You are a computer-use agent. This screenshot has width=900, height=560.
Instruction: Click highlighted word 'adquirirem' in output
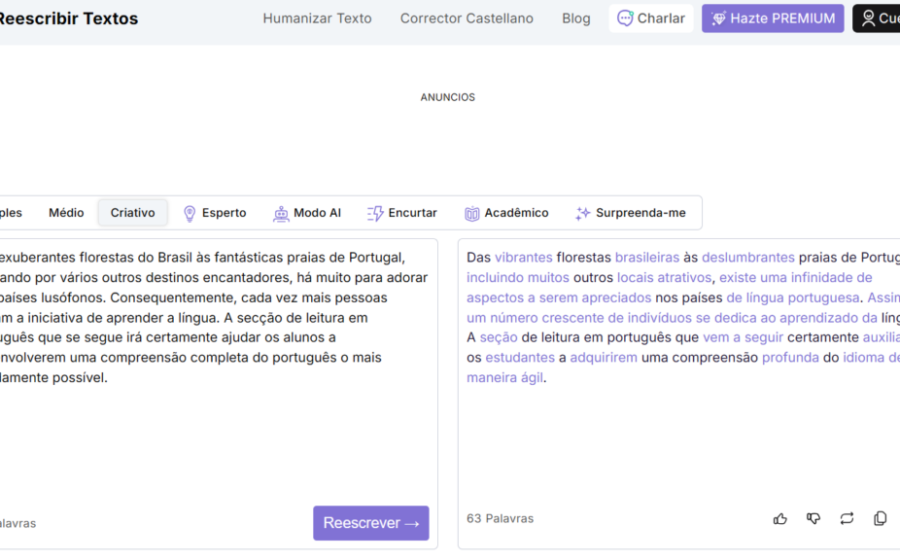[603, 357]
